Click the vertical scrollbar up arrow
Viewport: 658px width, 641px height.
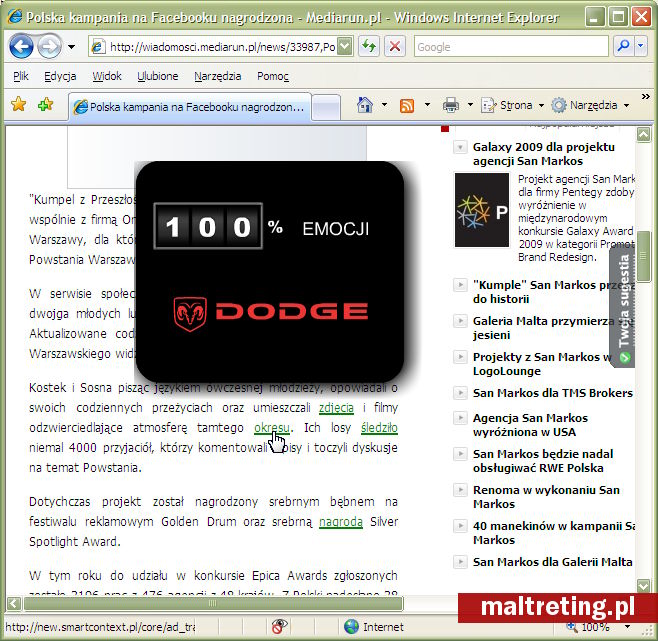click(643, 135)
